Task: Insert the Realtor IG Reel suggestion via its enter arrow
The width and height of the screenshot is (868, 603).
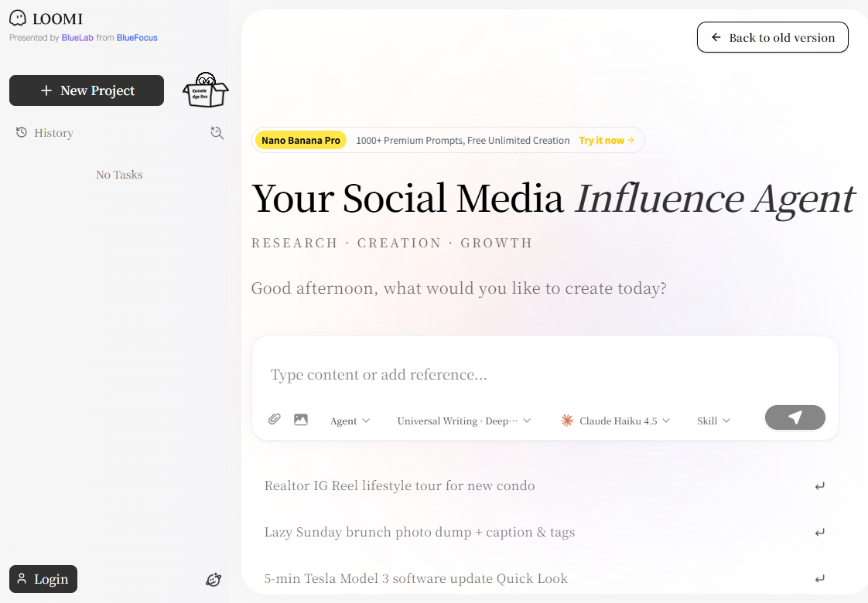Action: [819, 486]
